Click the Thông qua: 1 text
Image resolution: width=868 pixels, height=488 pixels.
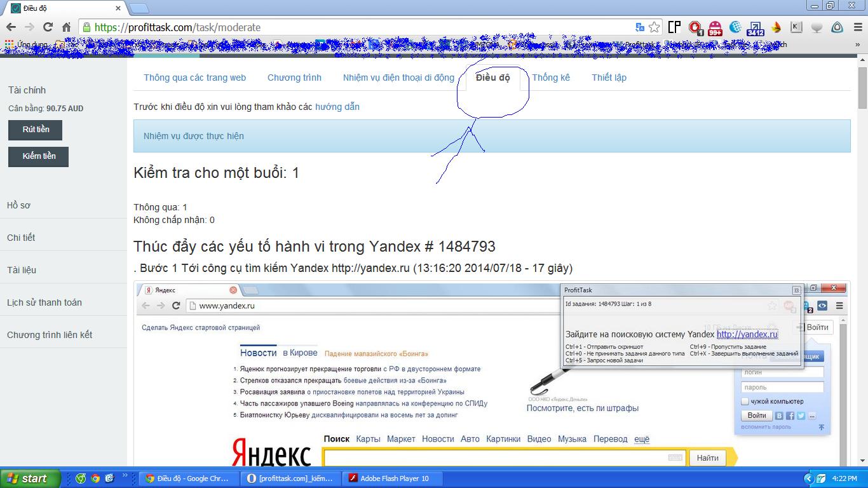pyautogui.click(x=160, y=207)
